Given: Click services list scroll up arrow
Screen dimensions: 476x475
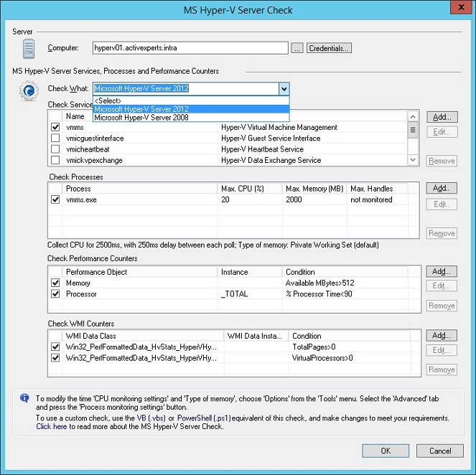Looking at the screenshot, I should 413,116.
